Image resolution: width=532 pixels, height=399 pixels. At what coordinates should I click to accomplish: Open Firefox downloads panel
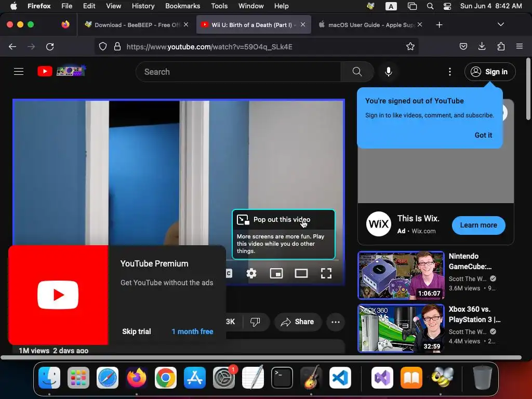pyautogui.click(x=482, y=46)
